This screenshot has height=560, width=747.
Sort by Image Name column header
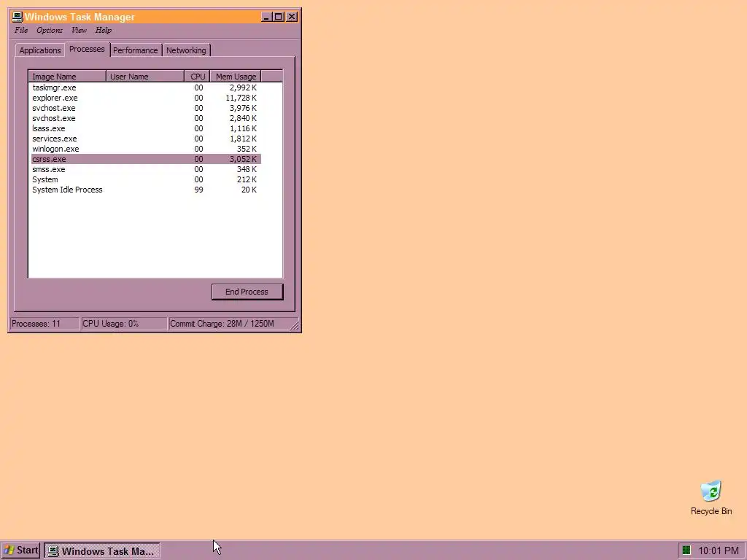[67, 77]
